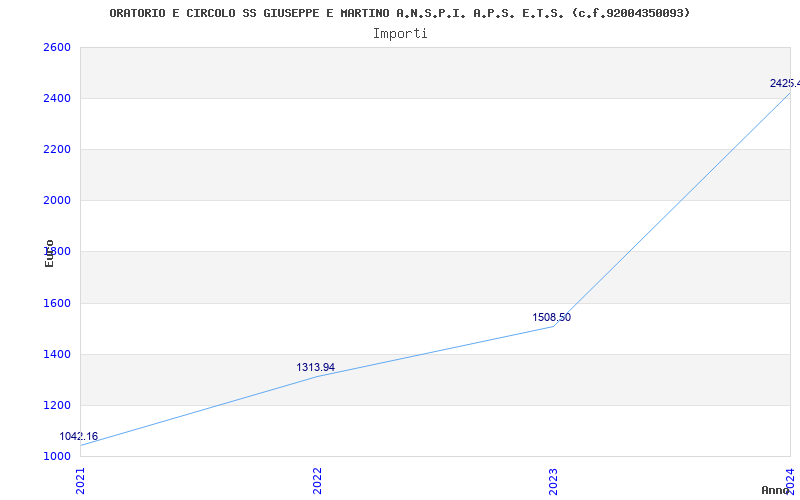Click the 2023 x-axis label

554,481
